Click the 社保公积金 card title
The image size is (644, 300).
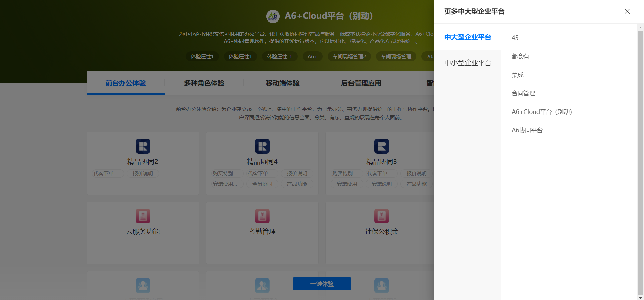382,231
